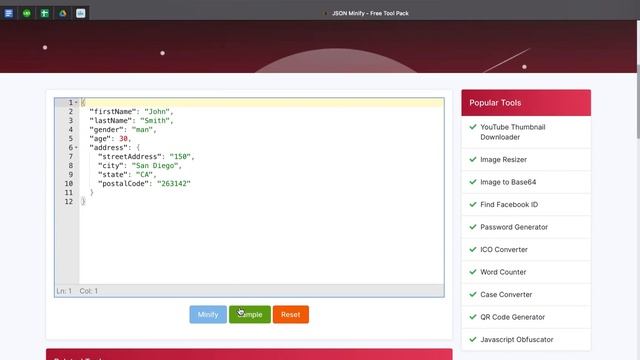Click checkmark icon beside Find Facebook ID
The width and height of the screenshot is (640, 360).
click(473, 204)
